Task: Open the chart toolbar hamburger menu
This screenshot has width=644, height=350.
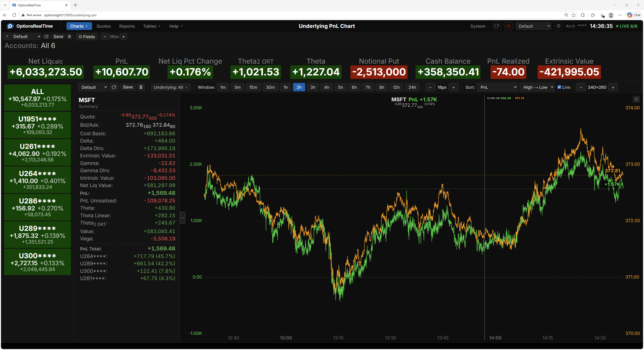Action: [x=141, y=87]
